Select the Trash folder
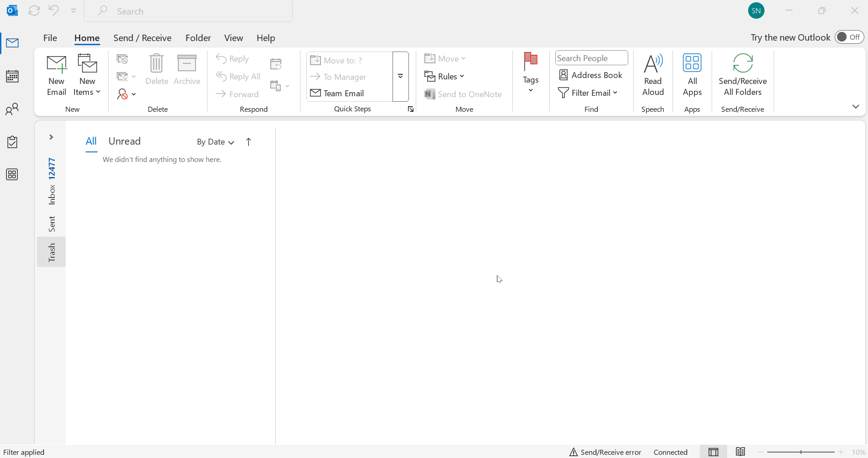This screenshot has height=458, width=868. pos(52,252)
